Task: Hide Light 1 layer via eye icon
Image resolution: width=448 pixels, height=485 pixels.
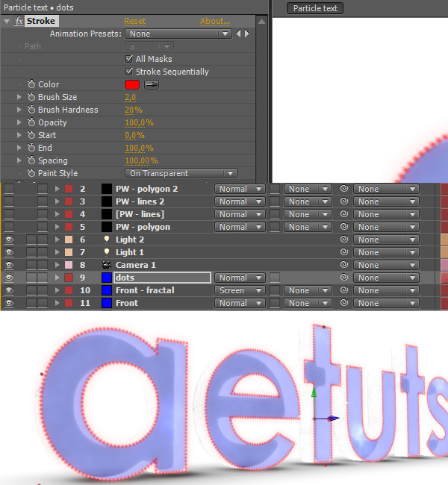Action: pyautogui.click(x=9, y=252)
